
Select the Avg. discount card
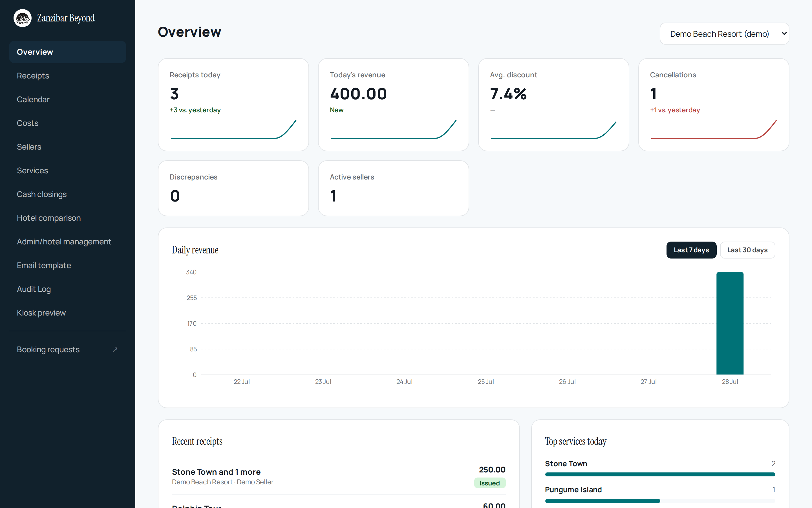click(553, 105)
